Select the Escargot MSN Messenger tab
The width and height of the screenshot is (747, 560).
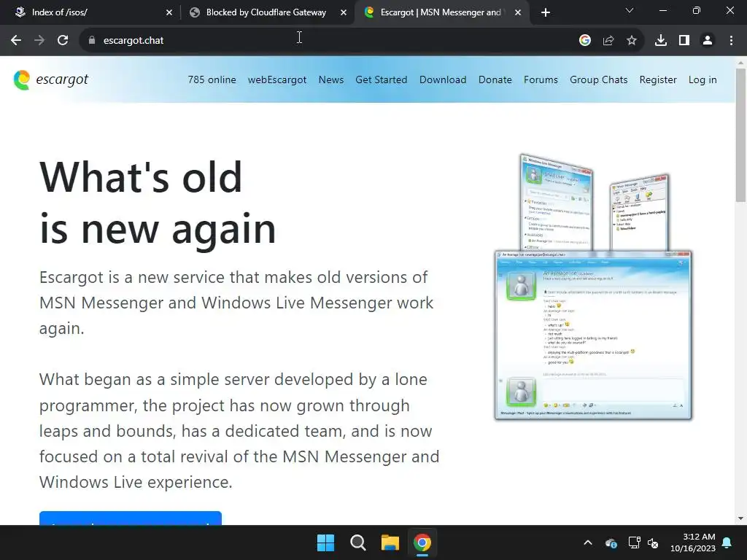pyautogui.click(x=441, y=12)
